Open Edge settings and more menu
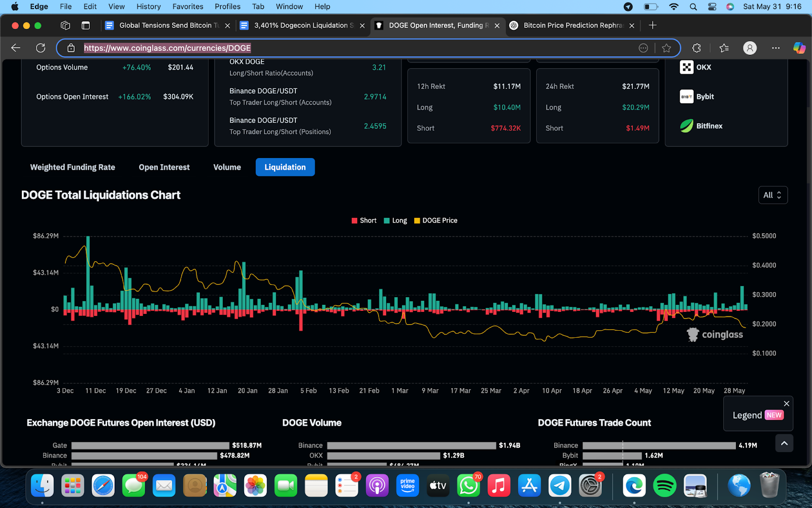This screenshot has width=812, height=508. pyautogui.click(x=775, y=48)
